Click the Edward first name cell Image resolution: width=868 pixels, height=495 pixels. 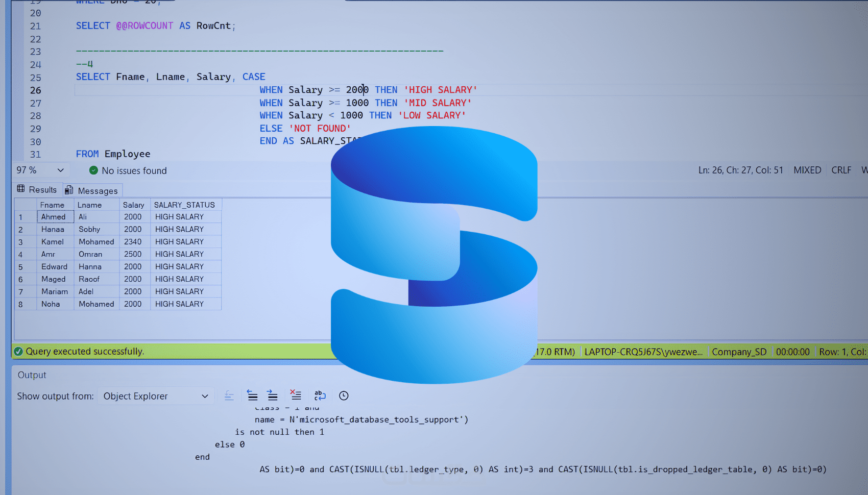tap(55, 266)
